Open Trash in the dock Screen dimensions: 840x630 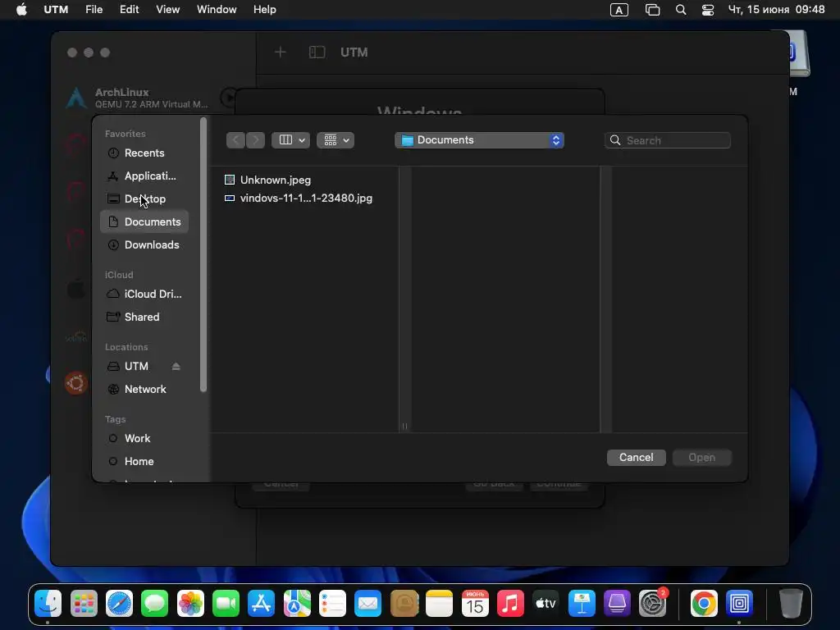[x=791, y=604]
